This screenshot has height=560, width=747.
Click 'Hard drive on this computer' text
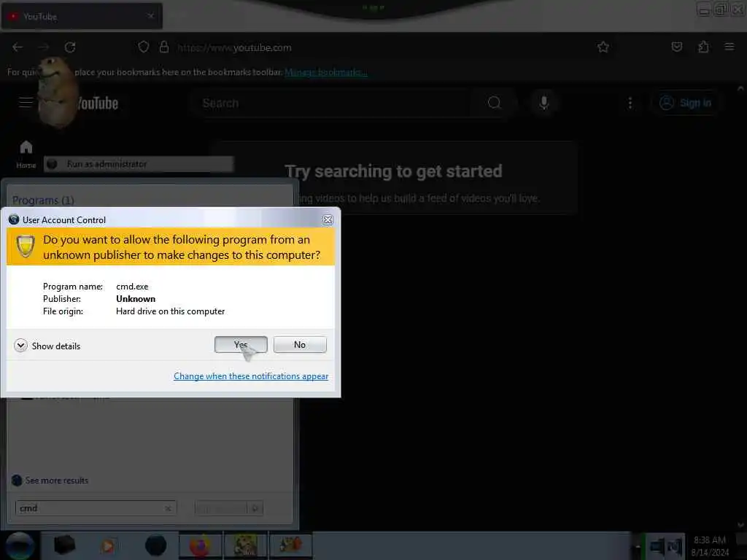point(170,311)
